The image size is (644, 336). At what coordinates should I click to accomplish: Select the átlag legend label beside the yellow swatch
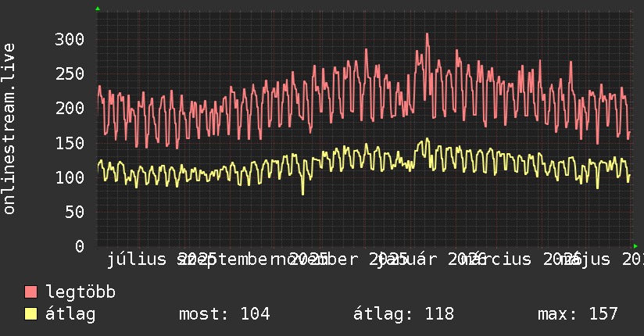tap(70, 314)
